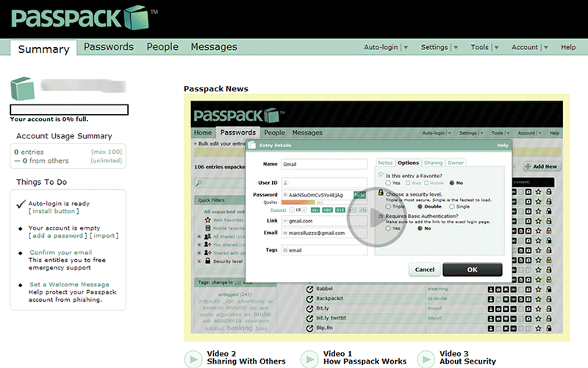This screenshot has height=368, width=588.
Task: Open the Settings dropdown arrow
Action: point(456,47)
